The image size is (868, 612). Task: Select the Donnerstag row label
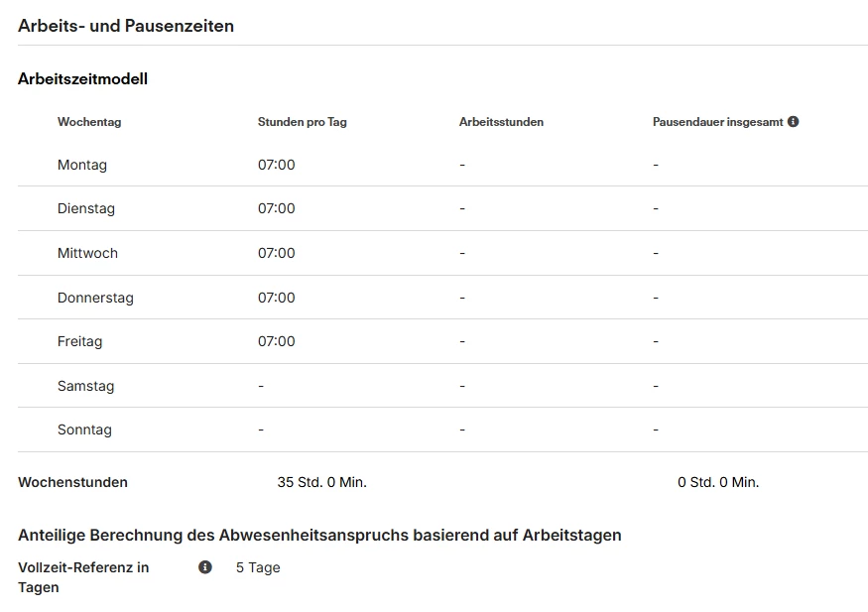click(x=95, y=298)
